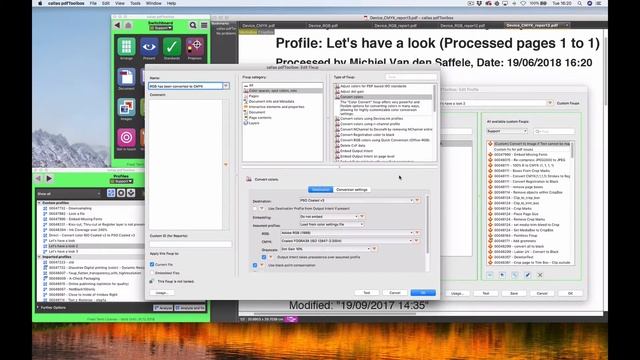
Task: Open Spotlight search in the menu bar
Action: click(x=580, y=3)
